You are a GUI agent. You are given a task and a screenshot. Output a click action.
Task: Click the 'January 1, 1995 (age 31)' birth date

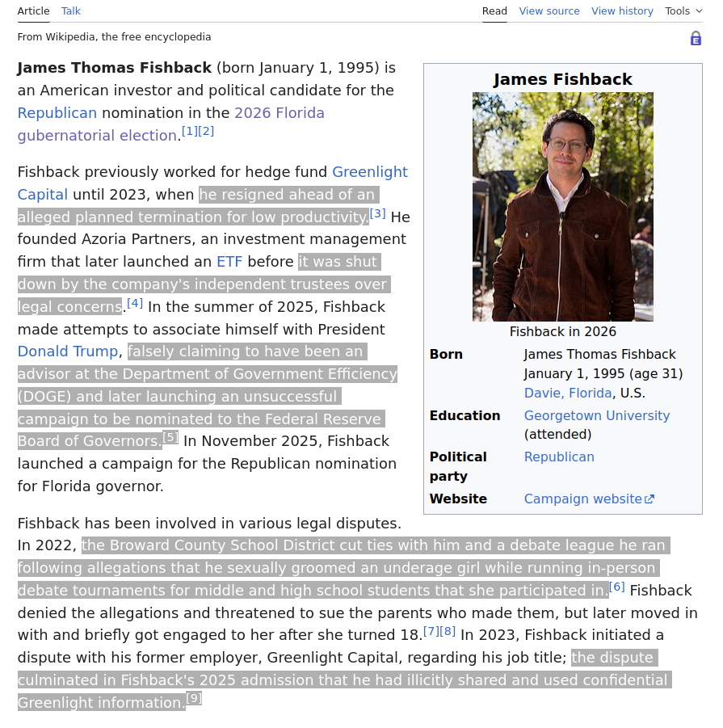tap(603, 374)
